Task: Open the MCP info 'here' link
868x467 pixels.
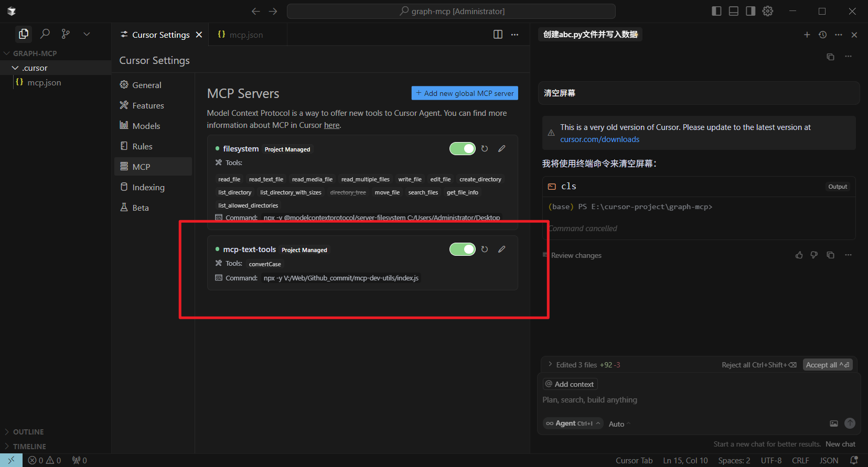Action: [331, 125]
